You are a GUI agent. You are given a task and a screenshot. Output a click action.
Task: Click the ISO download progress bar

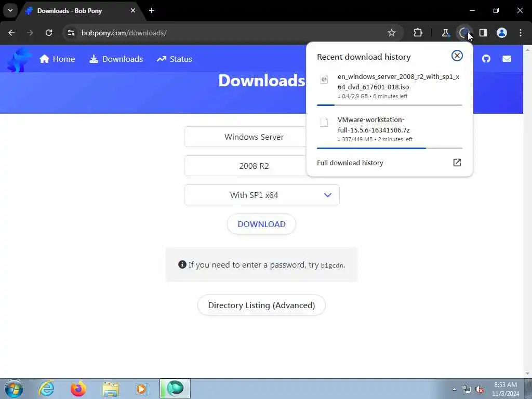(x=390, y=105)
